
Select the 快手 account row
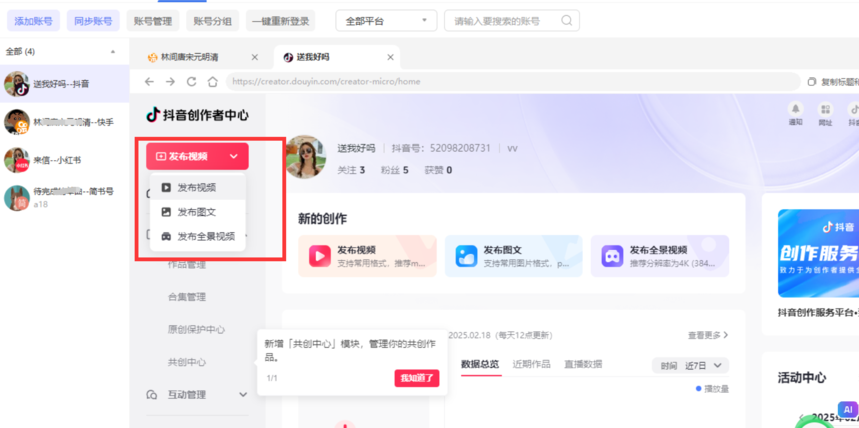(65, 122)
